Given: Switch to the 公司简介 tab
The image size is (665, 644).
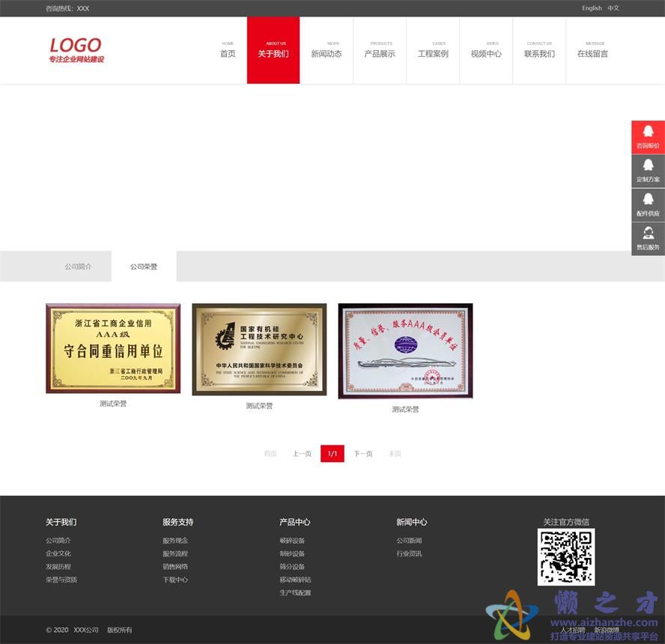Looking at the screenshot, I should [x=78, y=267].
